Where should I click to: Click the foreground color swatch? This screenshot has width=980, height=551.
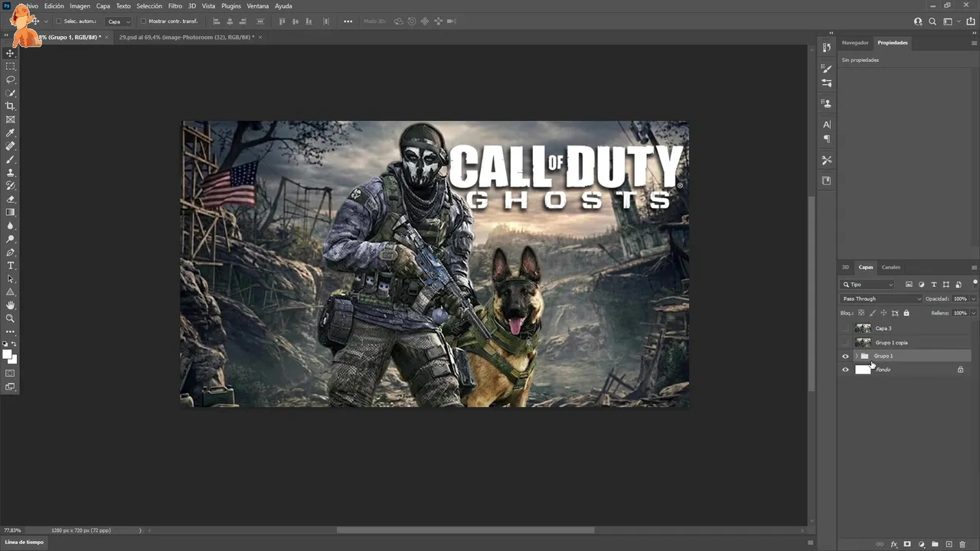[x=8, y=354]
